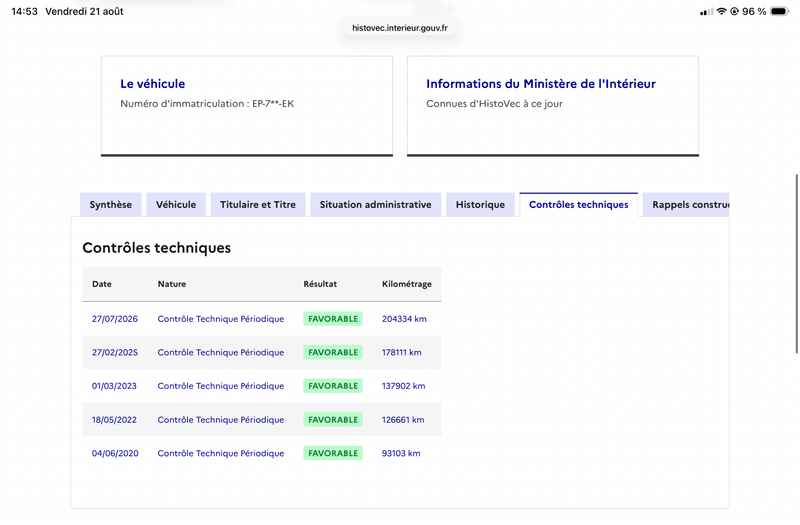Click Contrôle Technique Périodique in 27/07/2026 row
The image size is (800, 525).
[221, 319]
